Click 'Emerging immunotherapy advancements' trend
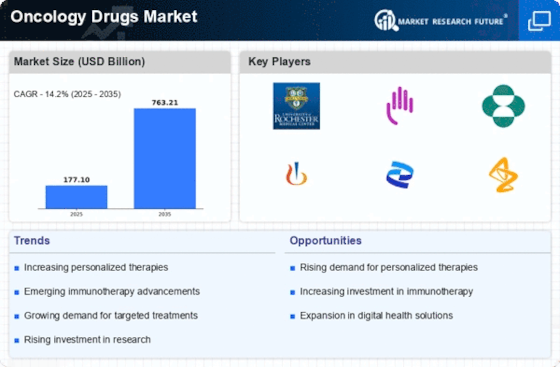This screenshot has width=560, height=367. coord(112,291)
